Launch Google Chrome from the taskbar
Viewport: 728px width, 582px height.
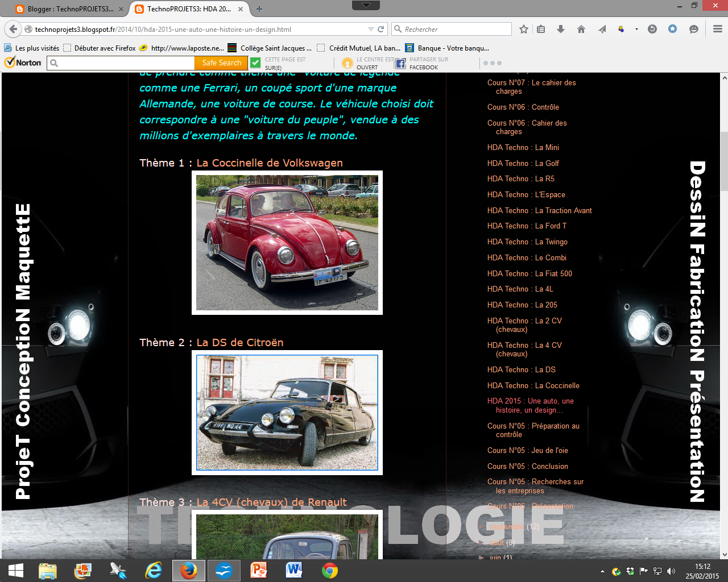329,571
